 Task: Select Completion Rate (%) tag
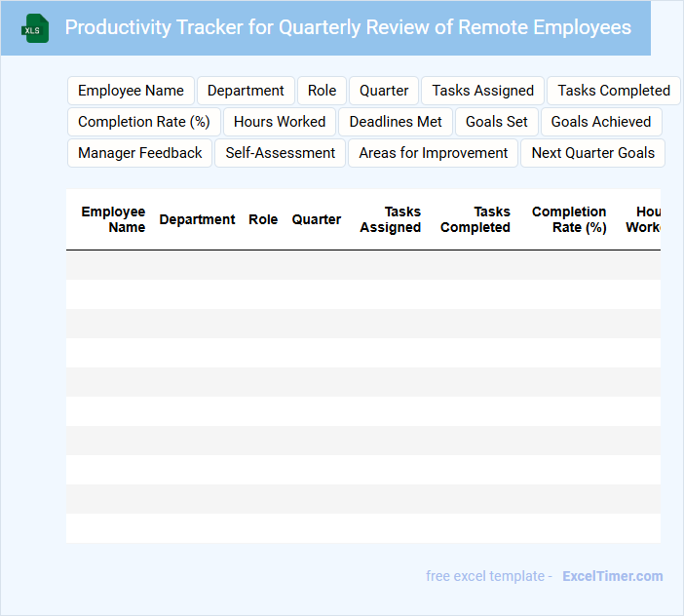point(144,122)
